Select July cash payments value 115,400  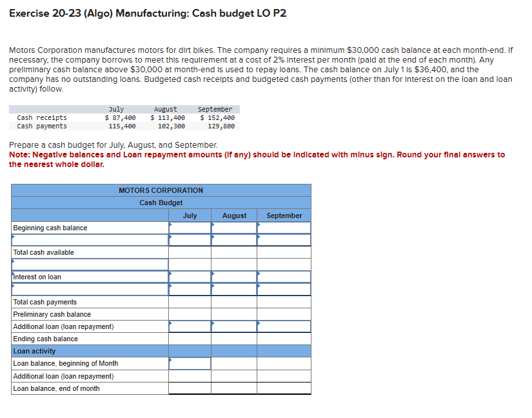click(x=122, y=126)
